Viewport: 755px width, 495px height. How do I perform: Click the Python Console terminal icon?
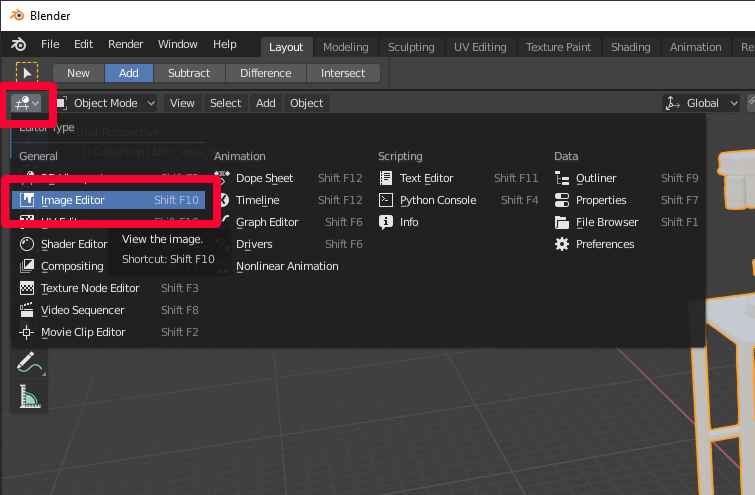point(386,200)
